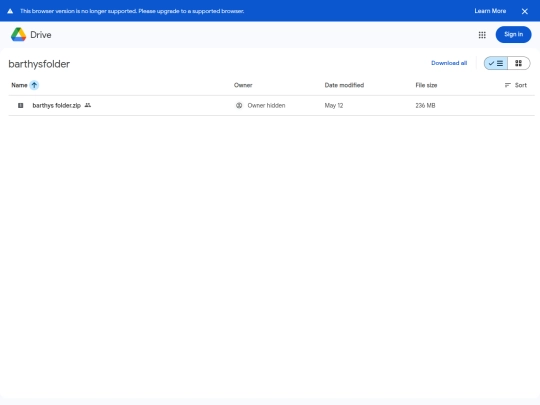
Task: Click the Owner hidden avatar icon
Action: pyautogui.click(x=239, y=105)
